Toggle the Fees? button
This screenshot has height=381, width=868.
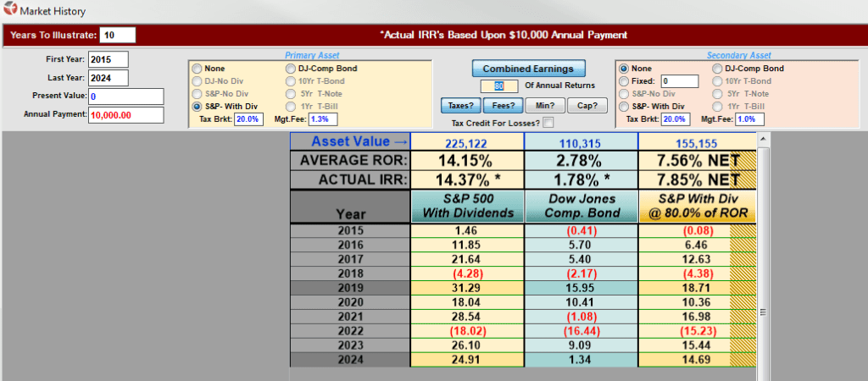point(504,105)
